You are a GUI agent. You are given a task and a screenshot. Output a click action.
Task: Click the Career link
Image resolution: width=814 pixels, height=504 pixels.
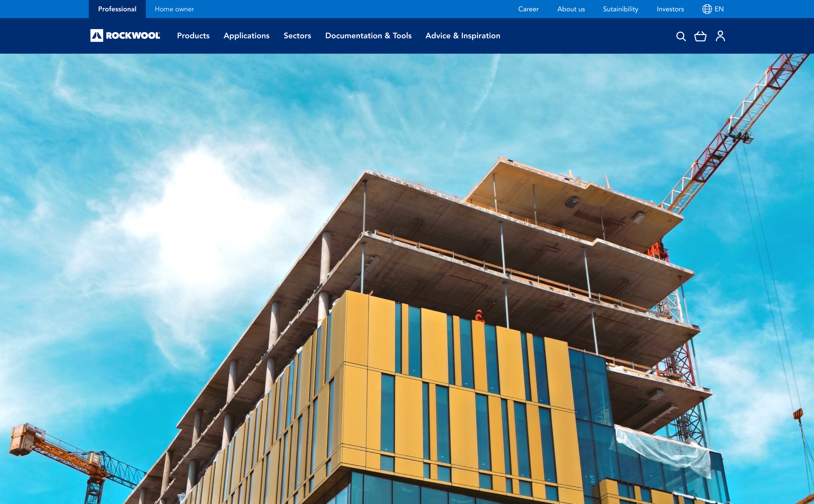[529, 9]
